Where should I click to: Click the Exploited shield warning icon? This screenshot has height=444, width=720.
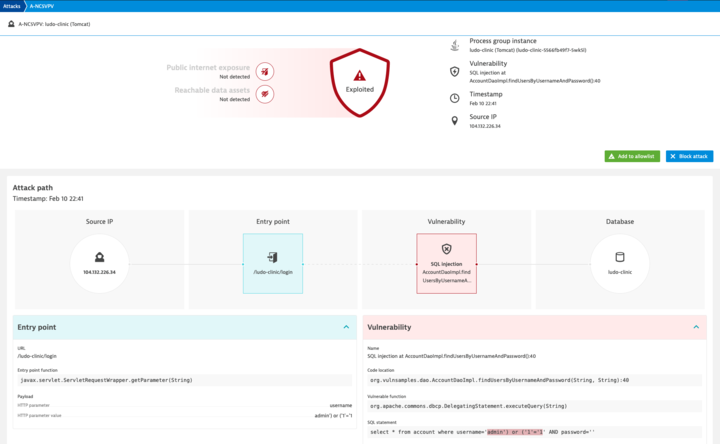360,75
